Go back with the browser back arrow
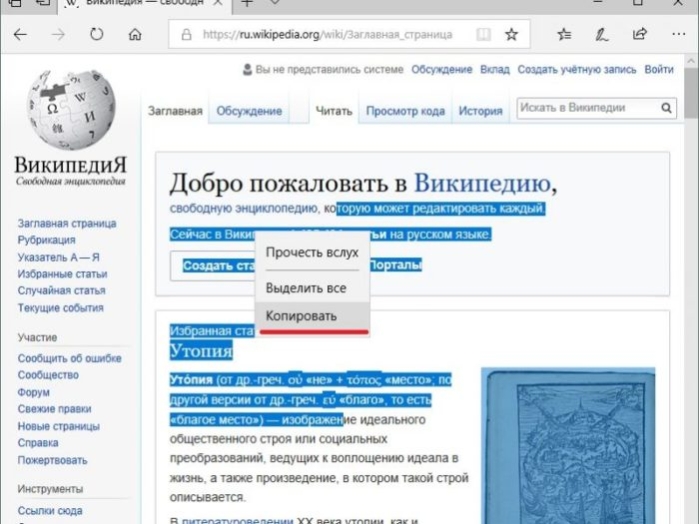Screen dimensions: 699x524 pos(20,34)
